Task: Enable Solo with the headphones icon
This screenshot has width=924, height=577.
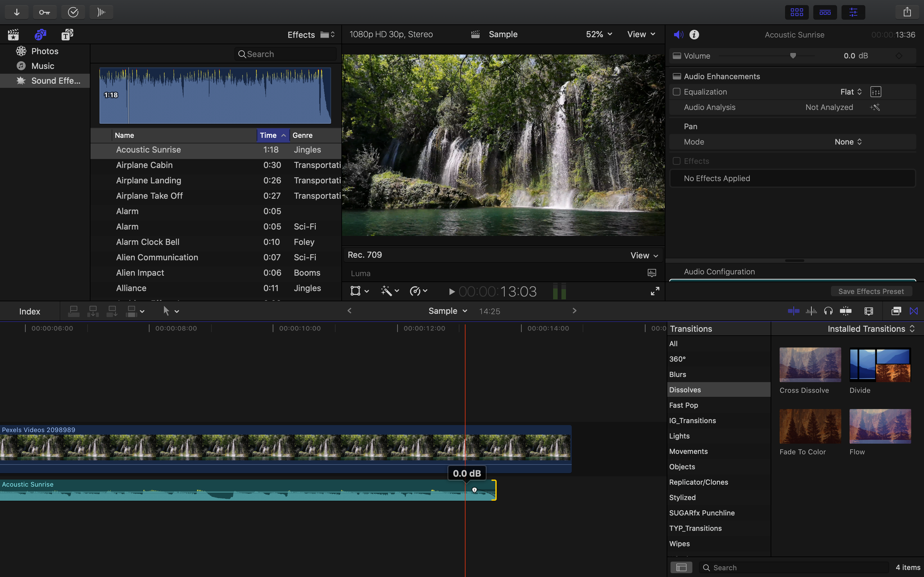Action: [x=828, y=311]
